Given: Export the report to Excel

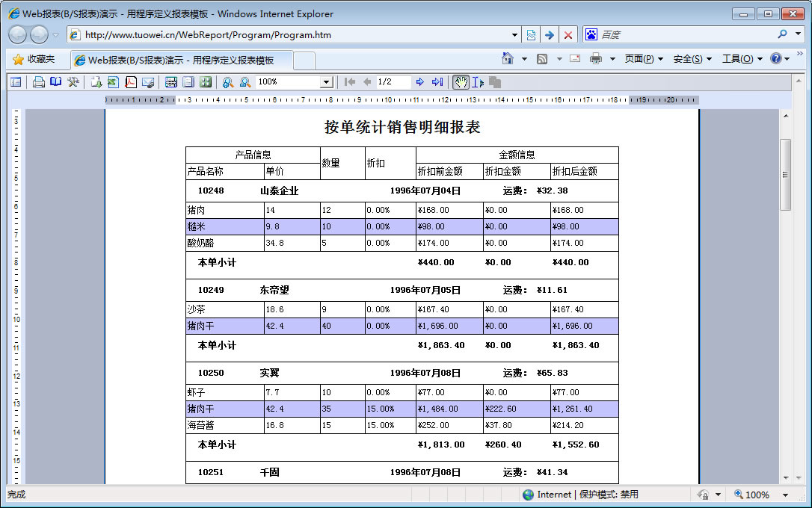Looking at the screenshot, I should pos(113,82).
